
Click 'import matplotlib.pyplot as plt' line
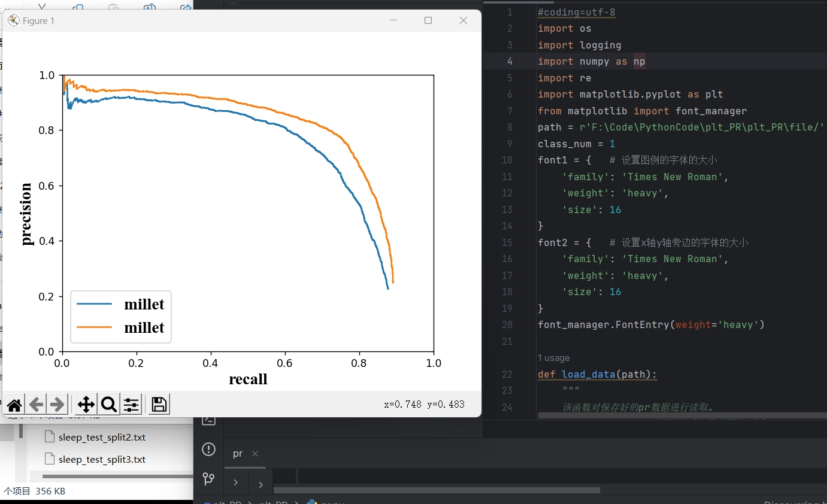tap(630, 94)
